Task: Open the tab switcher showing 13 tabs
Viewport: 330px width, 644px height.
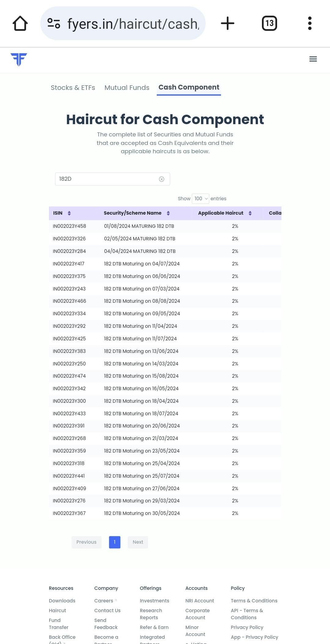Action: point(269,24)
